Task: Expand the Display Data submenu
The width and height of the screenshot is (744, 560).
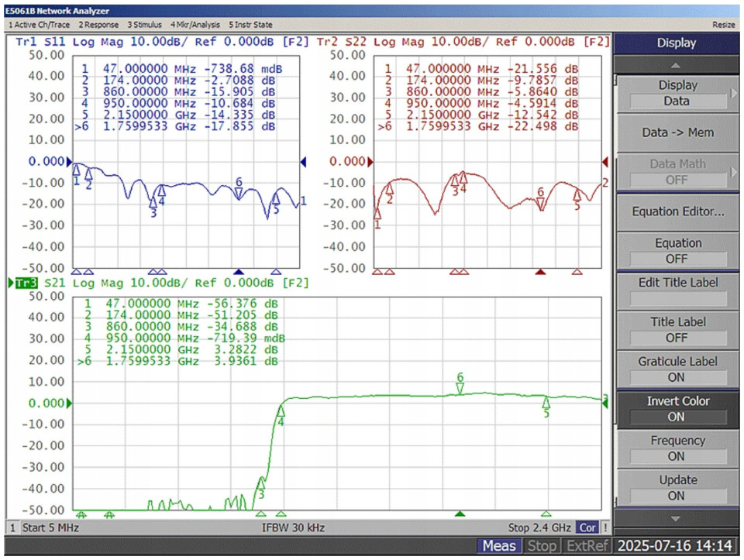Action: pyautogui.click(x=677, y=93)
